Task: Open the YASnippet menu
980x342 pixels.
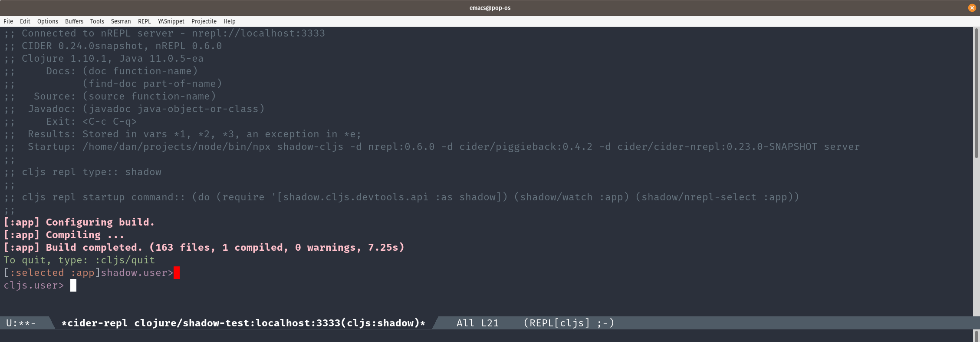Action: tap(171, 21)
